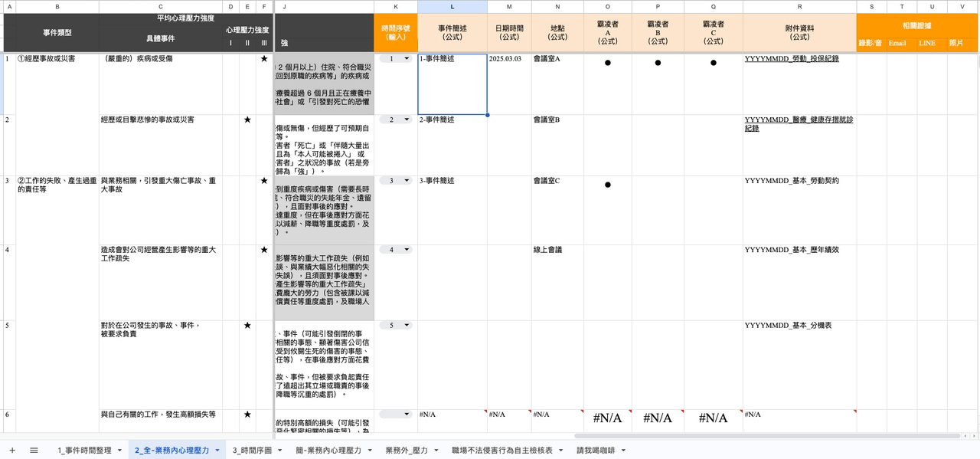Click the bullet under 霸凌者 A in row 3
Image resolution: width=980 pixels, height=459 pixels.
[x=608, y=185]
